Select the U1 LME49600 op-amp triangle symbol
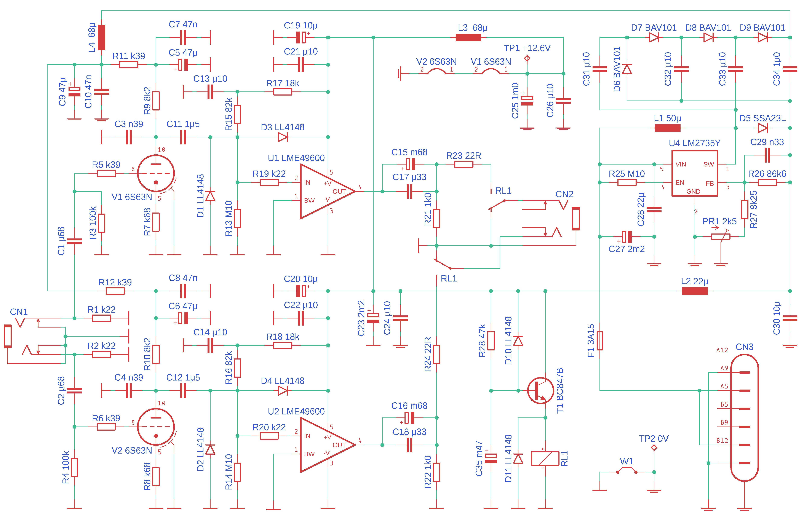 pos(328,192)
